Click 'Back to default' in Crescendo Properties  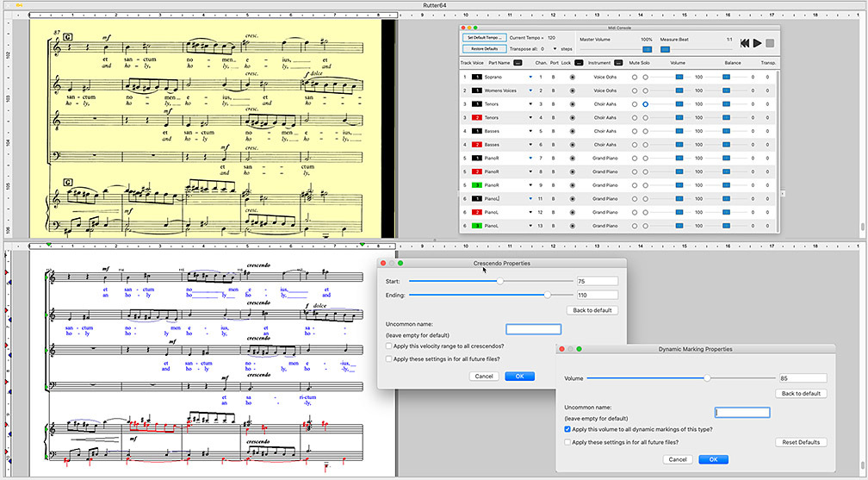[592, 310]
